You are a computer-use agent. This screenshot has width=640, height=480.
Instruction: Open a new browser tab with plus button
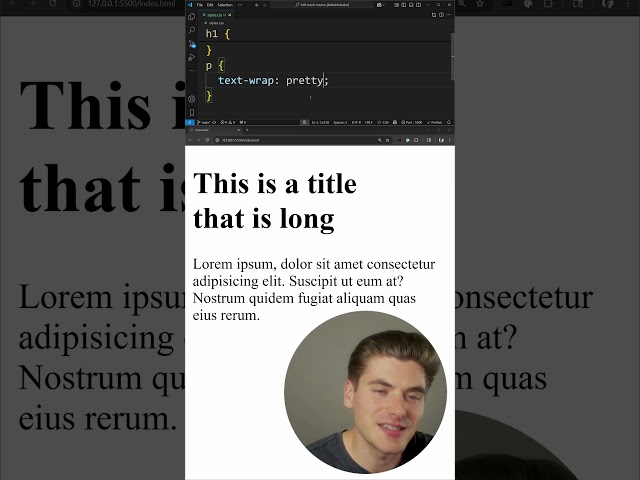point(247,130)
